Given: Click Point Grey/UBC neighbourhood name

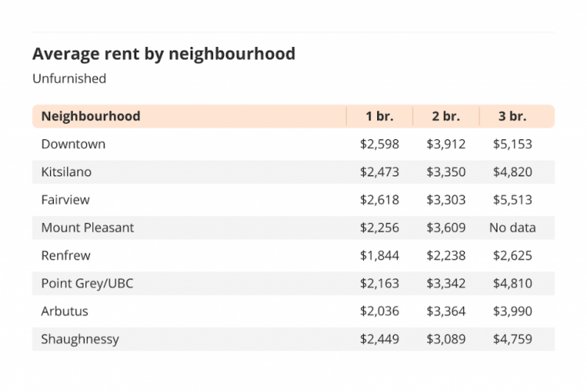Looking at the screenshot, I should pyautogui.click(x=87, y=283).
